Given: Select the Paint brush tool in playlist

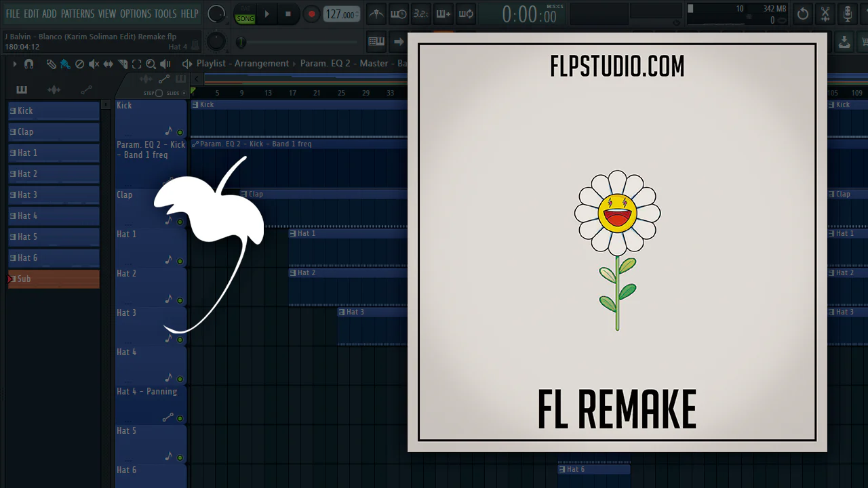Looking at the screenshot, I should pos(65,64).
